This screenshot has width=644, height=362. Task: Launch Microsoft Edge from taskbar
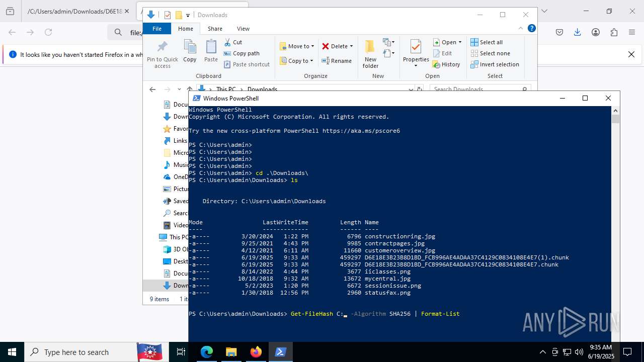click(x=207, y=352)
